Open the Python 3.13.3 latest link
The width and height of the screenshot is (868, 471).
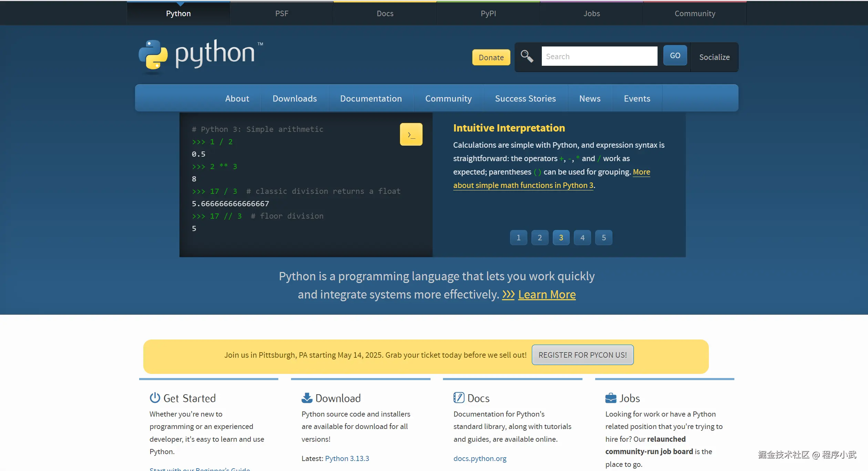click(x=347, y=458)
